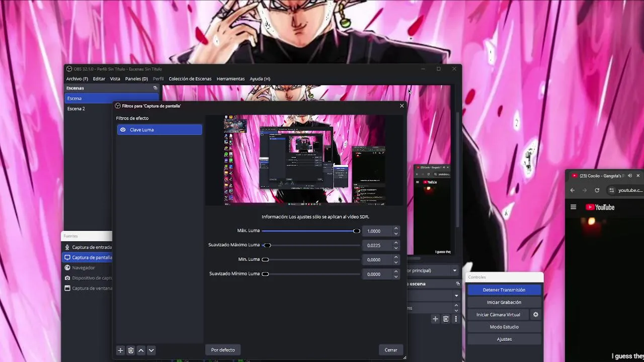Expand the scene transition type dropdown

(456, 296)
